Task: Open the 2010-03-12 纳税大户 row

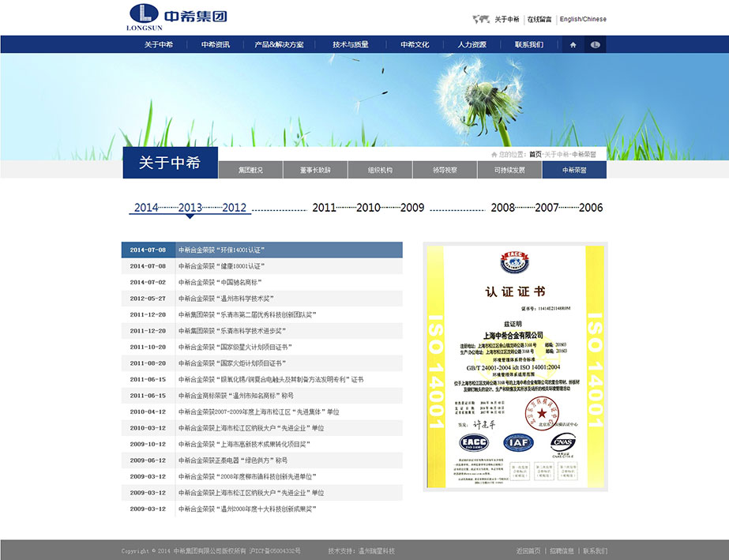Action: [x=262, y=428]
